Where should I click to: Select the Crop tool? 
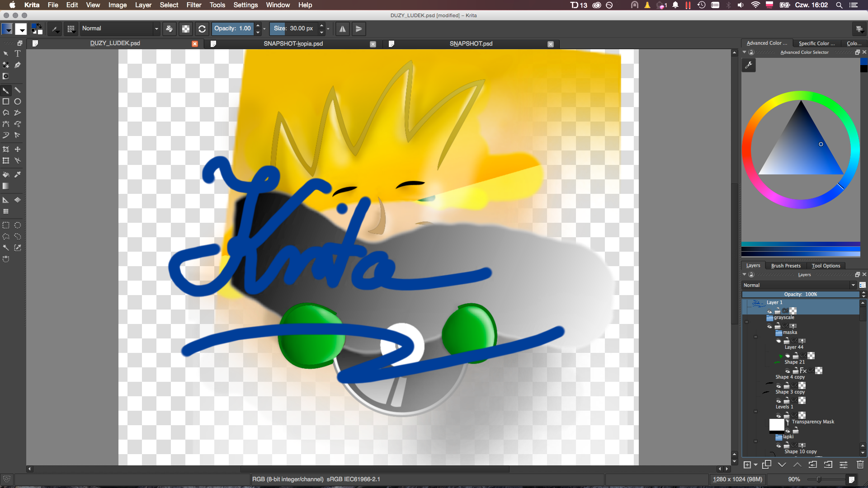pos(6,150)
